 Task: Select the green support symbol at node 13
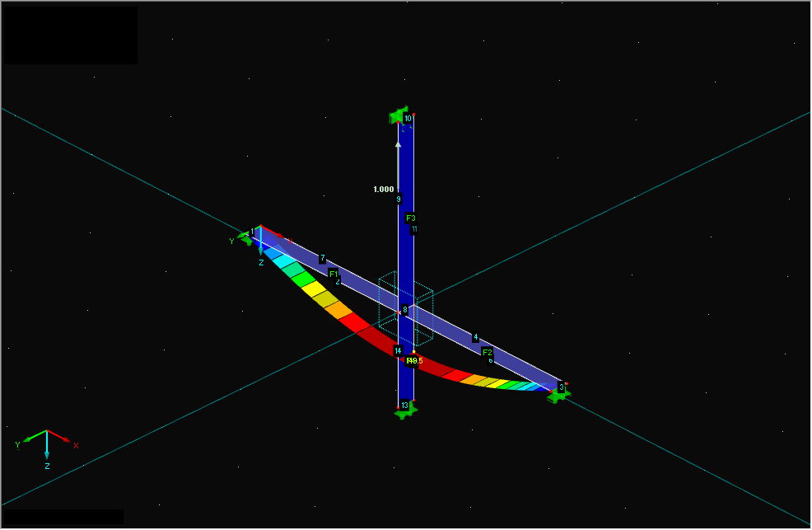407,411
